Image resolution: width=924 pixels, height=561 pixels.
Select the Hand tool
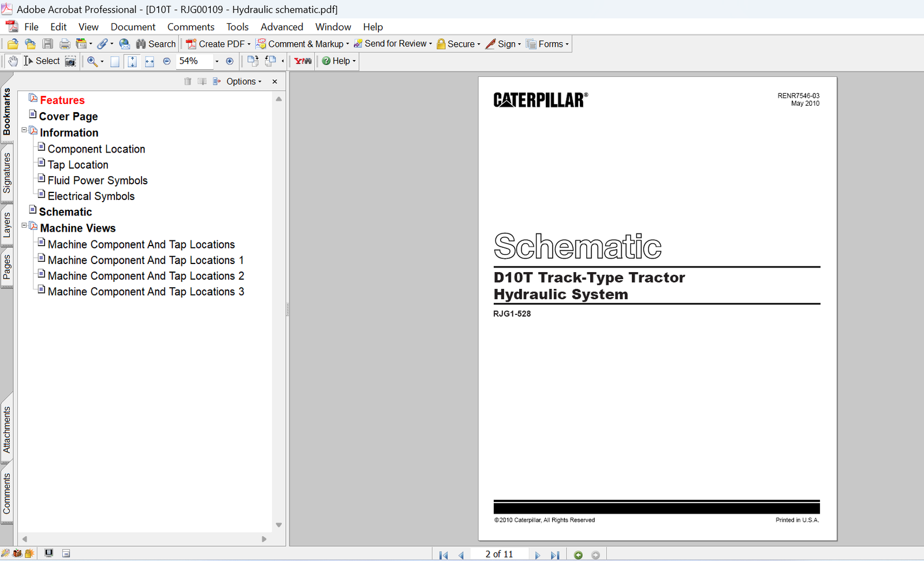click(x=13, y=61)
